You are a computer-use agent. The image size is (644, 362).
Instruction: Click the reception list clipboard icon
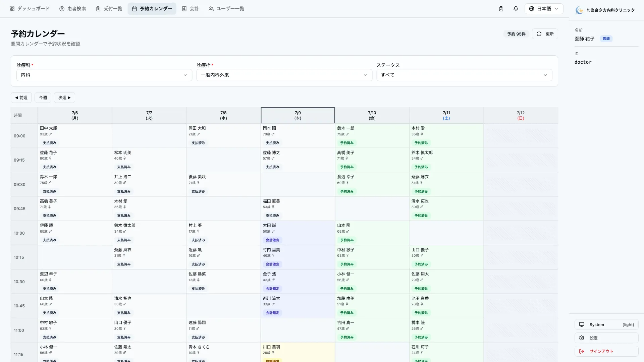98,9
